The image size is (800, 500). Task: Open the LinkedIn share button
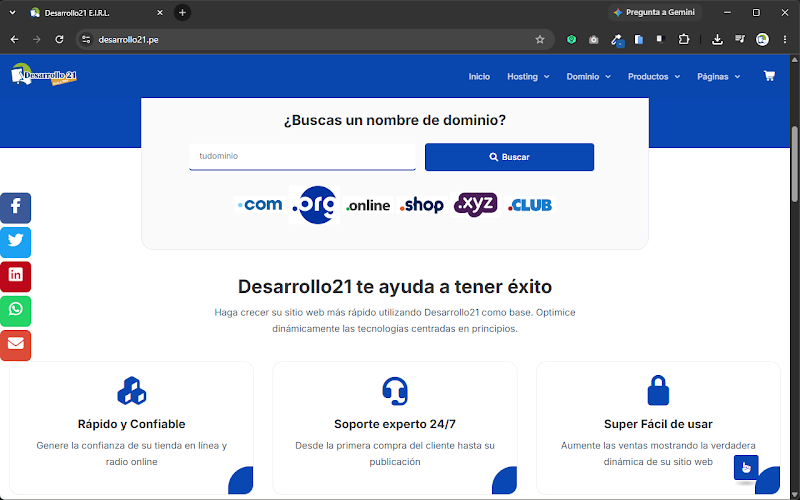(x=15, y=276)
